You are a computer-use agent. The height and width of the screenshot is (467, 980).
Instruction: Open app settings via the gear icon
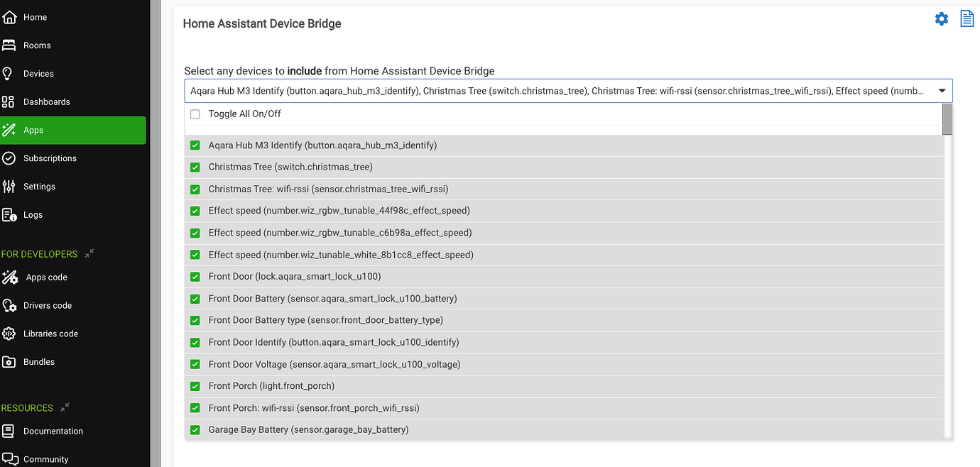point(942,18)
